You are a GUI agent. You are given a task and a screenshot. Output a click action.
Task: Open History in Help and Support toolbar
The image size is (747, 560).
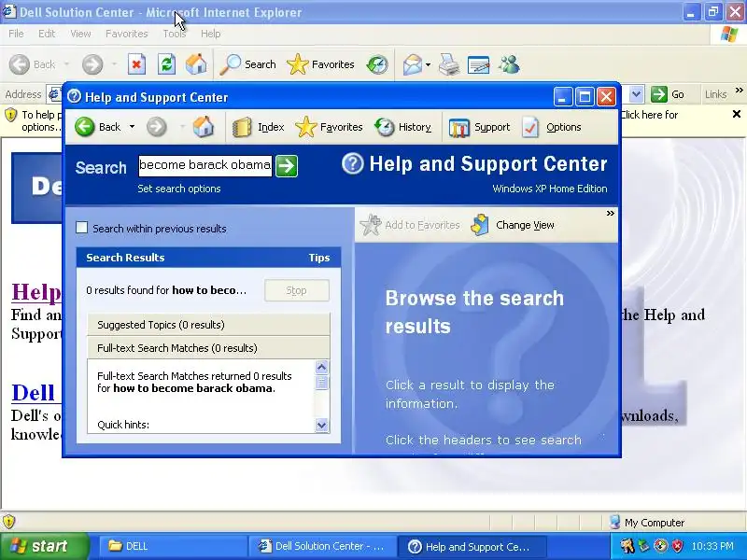(x=402, y=127)
